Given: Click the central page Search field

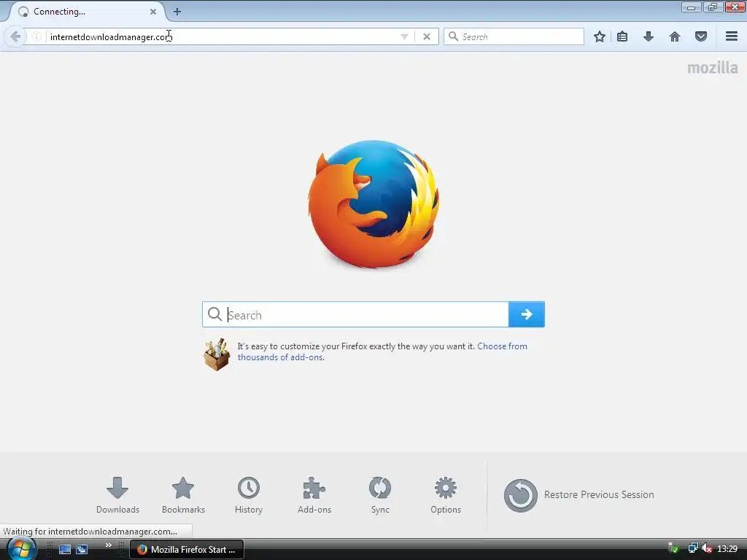Looking at the screenshot, I should (x=355, y=314).
